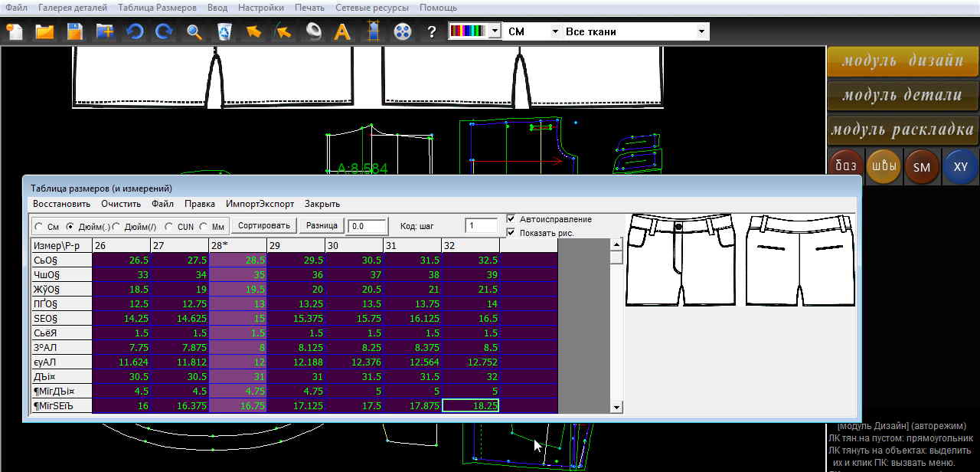Click the Undo arrow icon
The image size is (980, 472).
tap(135, 31)
